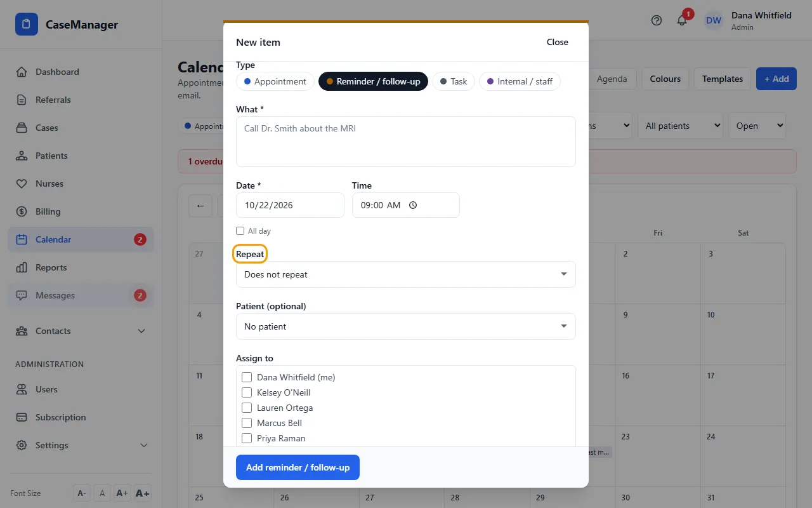Open the Repeat dropdown

(x=406, y=274)
